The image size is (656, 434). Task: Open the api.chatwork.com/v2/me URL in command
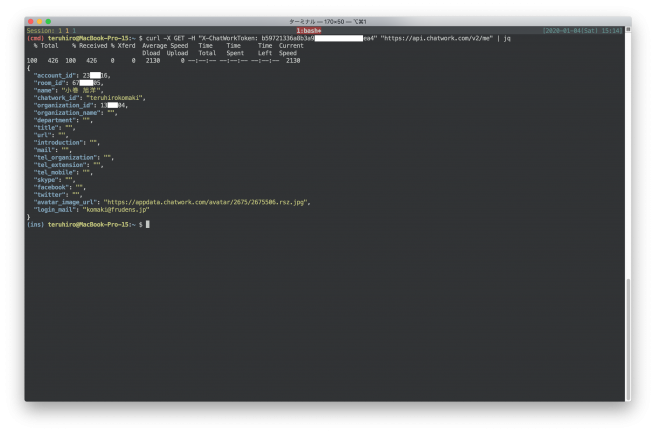pyautogui.click(x=435, y=38)
